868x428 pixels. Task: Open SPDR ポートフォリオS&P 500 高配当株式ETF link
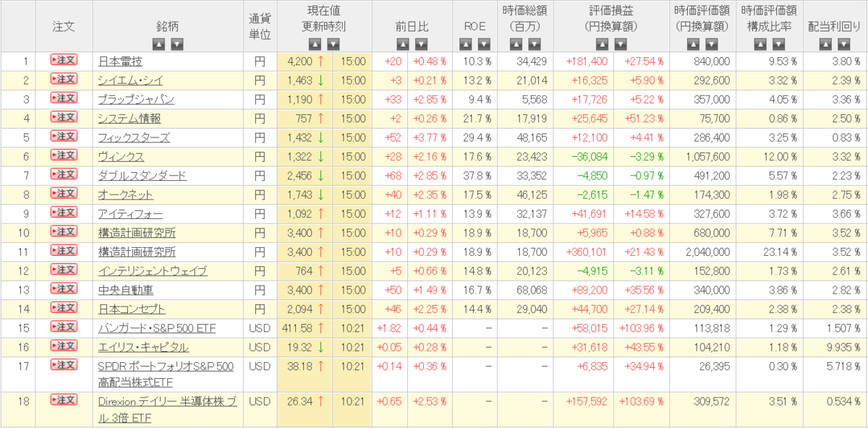click(x=166, y=374)
